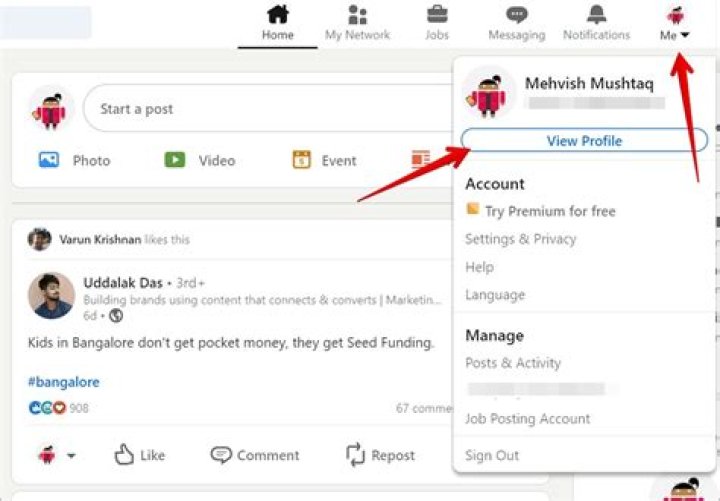Like the Uddalak Das post

140,455
